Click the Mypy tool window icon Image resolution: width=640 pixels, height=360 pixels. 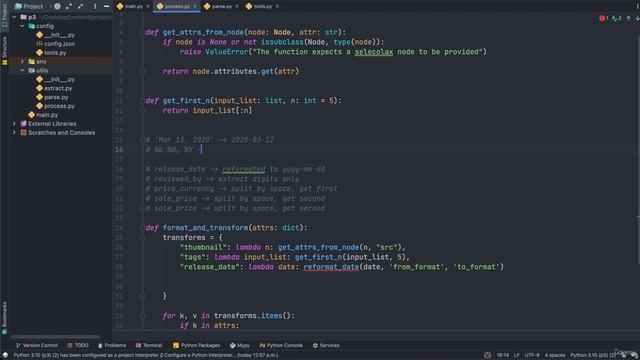tap(232, 345)
